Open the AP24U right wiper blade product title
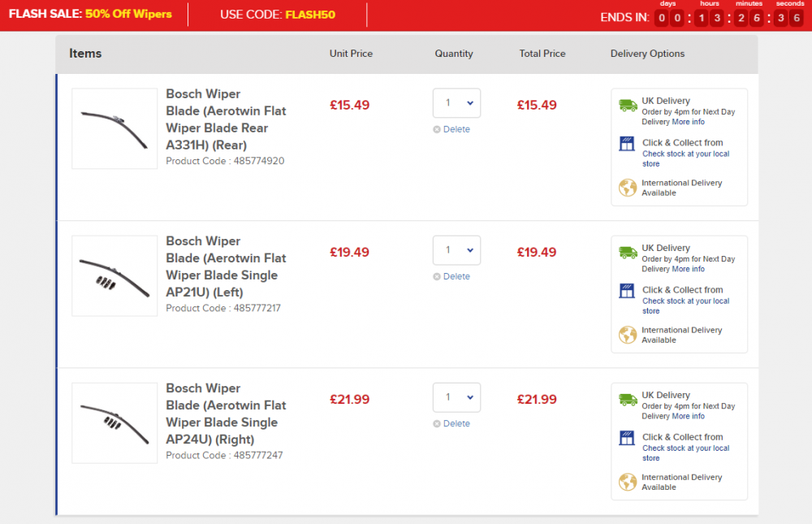The width and height of the screenshot is (812, 524). coord(226,414)
